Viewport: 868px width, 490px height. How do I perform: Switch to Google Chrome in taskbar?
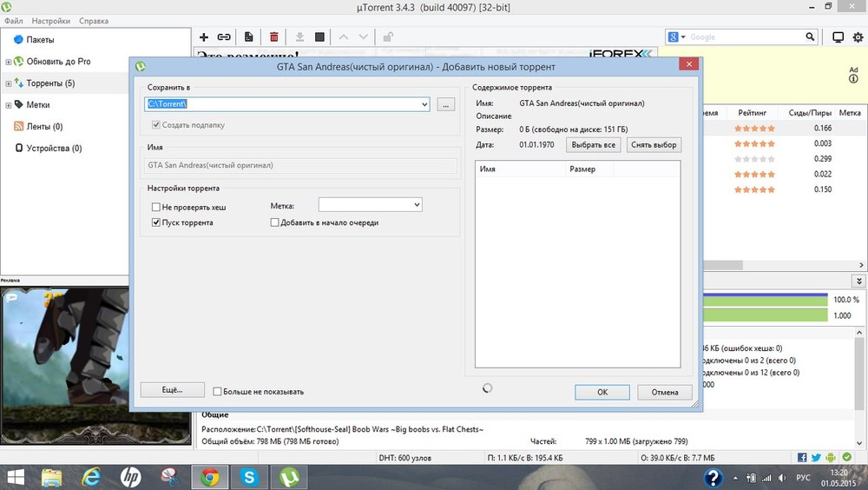pos(210,477)
